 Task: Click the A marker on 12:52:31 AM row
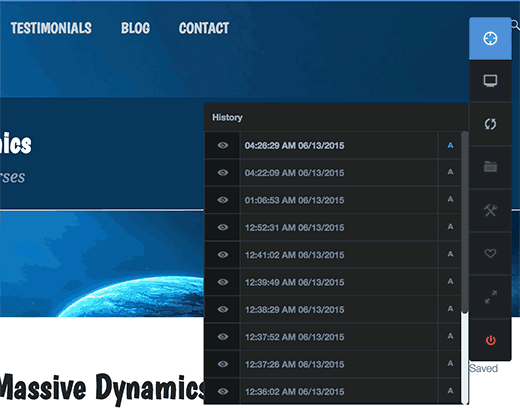(450, 227)
